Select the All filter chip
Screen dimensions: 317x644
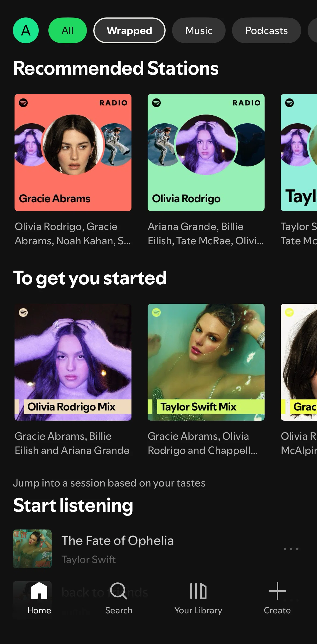(x=67, y=30)
